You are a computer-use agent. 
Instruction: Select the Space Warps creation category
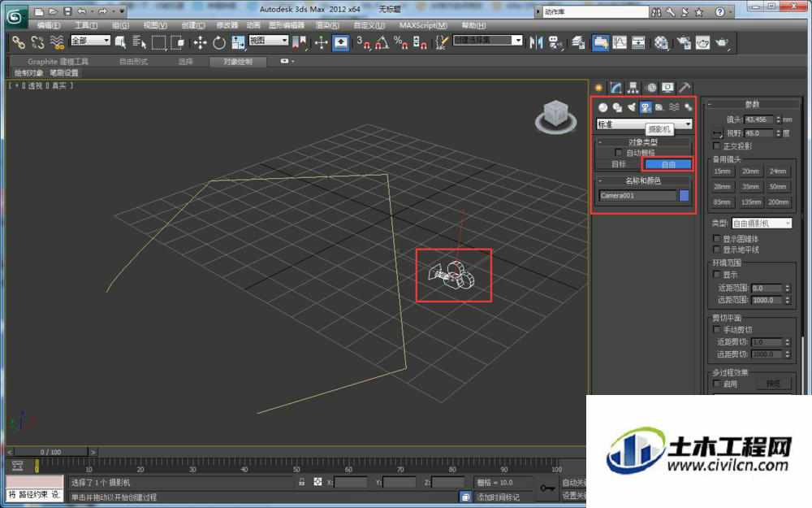[x=674, y=107]
